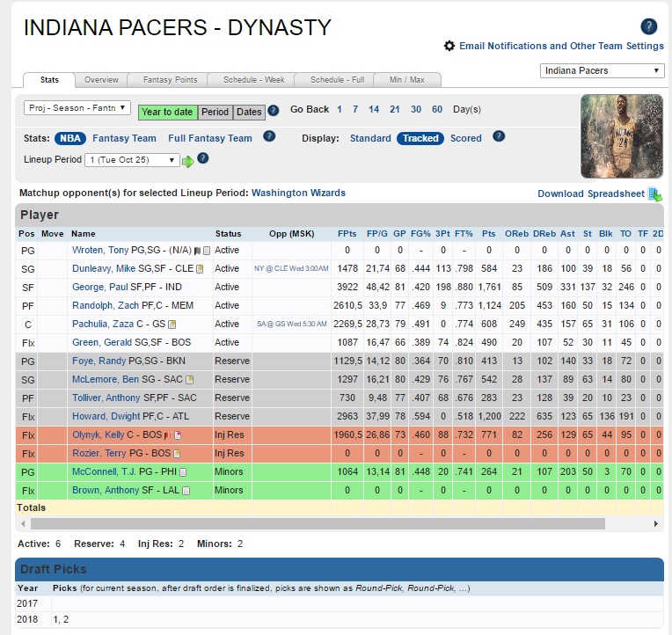672x635 pixels.
Task: Switch stats to Full Fantasy Team
Action: tap(210, 138)
